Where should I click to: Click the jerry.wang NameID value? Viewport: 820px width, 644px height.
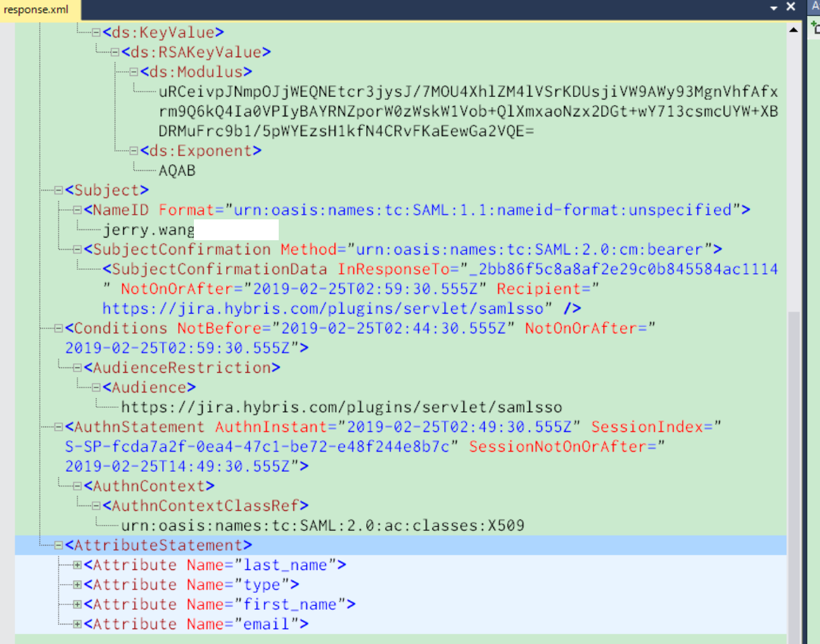tap(149, 230)
